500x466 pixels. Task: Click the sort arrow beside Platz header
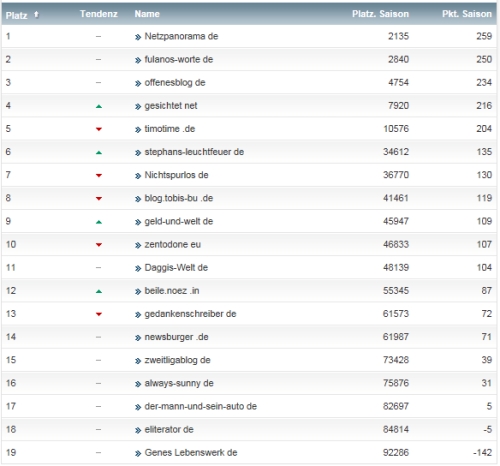pos(36,14)
